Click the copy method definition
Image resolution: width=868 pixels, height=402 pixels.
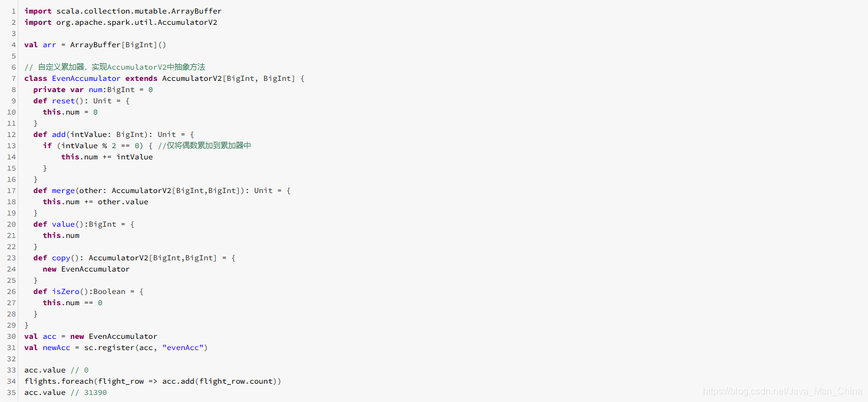134,258
